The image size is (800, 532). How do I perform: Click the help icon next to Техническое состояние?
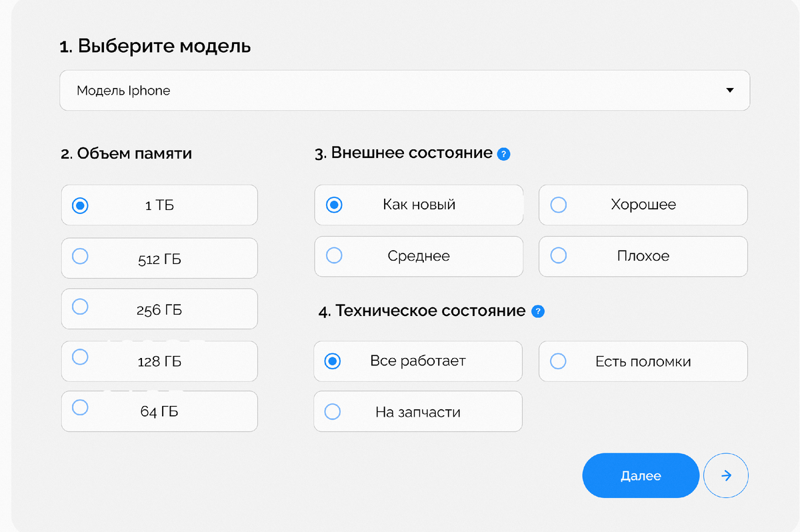point(538,311)
